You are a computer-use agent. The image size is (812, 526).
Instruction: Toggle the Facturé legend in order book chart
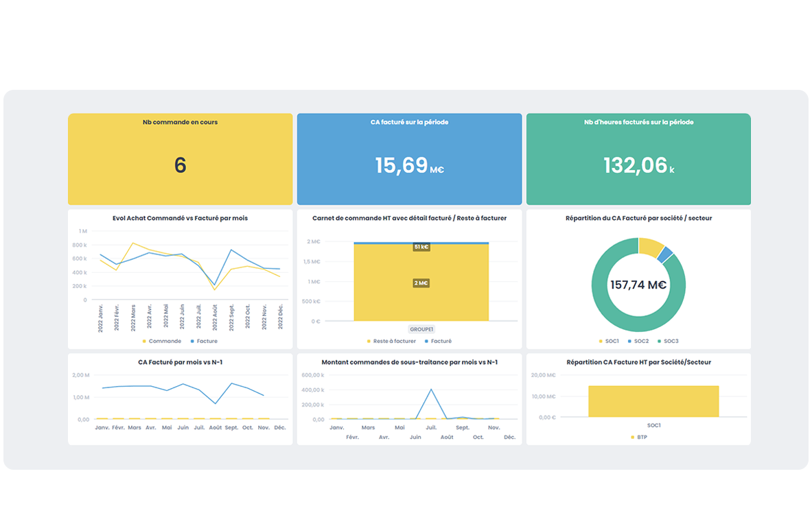(441, 341)
